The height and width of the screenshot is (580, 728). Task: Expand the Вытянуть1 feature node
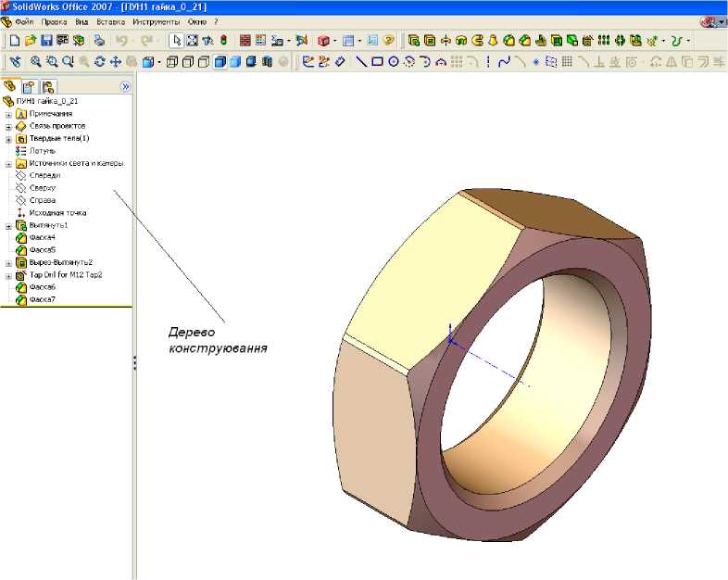8,226
